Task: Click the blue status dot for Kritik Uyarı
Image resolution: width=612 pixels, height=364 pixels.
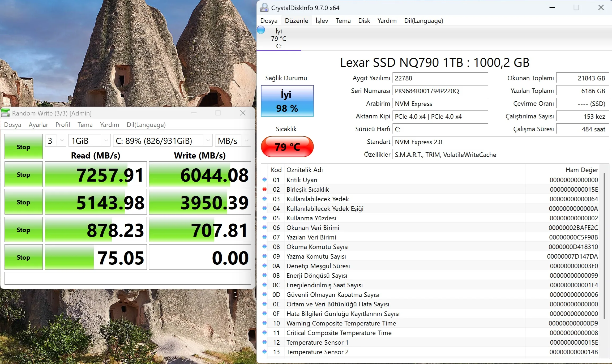Action: click(264, 180)
